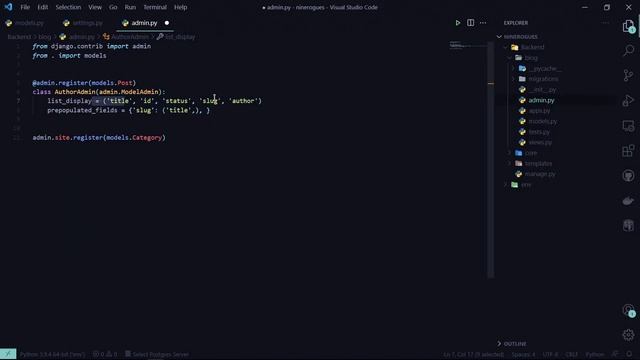Split the editor to the right
The image size is (640, 360).
coord(471,23)
